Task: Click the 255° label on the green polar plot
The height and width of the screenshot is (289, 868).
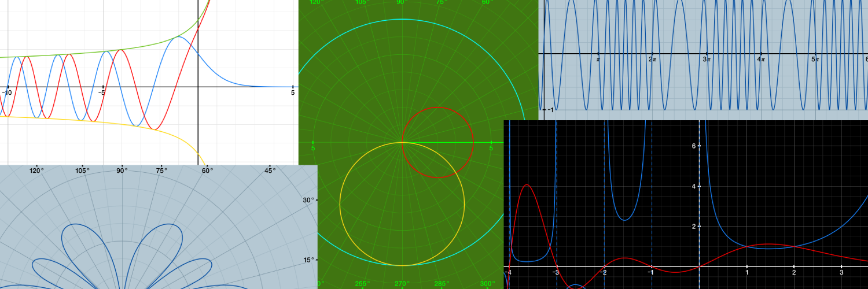Action: (x=362, y=283)
